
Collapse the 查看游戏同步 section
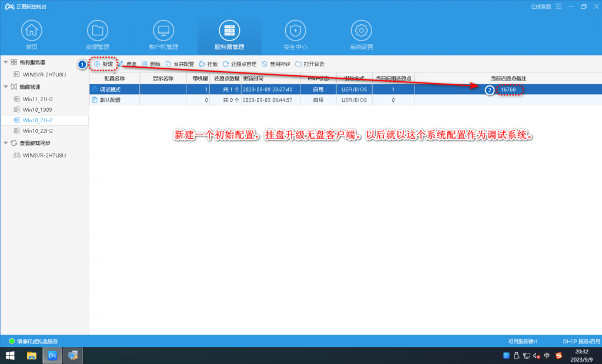pos(4,142)
